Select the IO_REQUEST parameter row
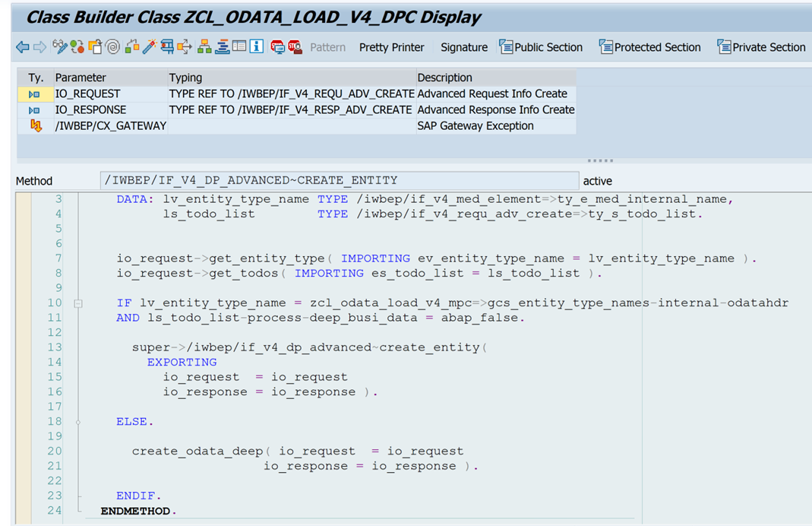This screenshot has height=526, width=812. [x=87, y=94]
